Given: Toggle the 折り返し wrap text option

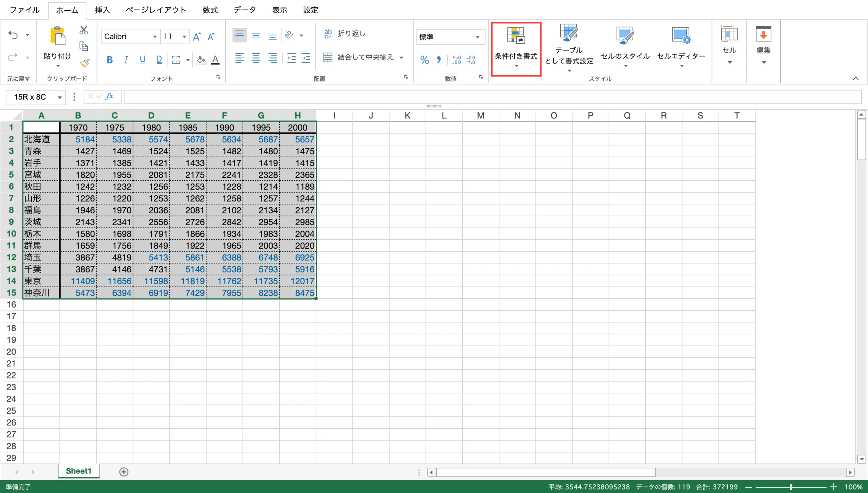Looking at the screenshot, I should [x=345, y=34].
